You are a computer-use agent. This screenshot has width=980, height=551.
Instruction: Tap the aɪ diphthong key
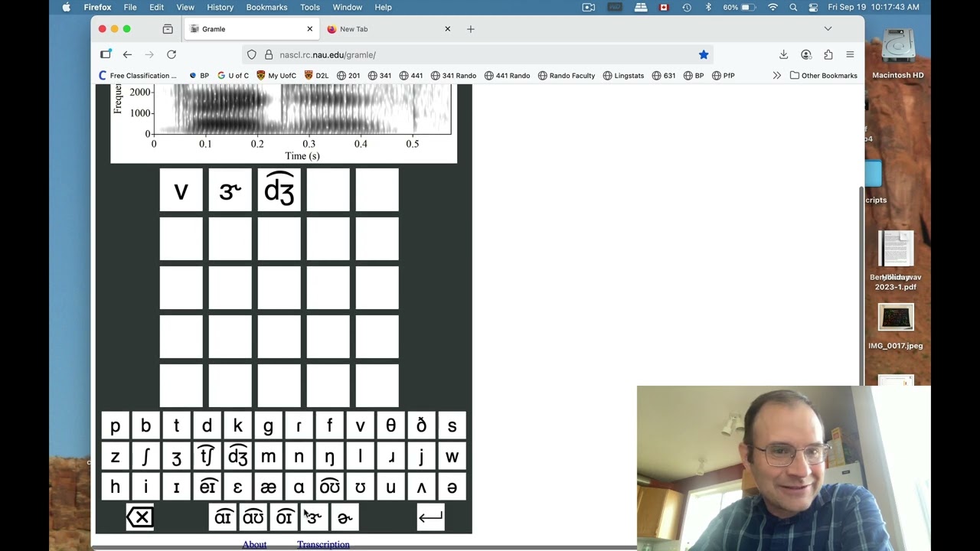(223, 517)
